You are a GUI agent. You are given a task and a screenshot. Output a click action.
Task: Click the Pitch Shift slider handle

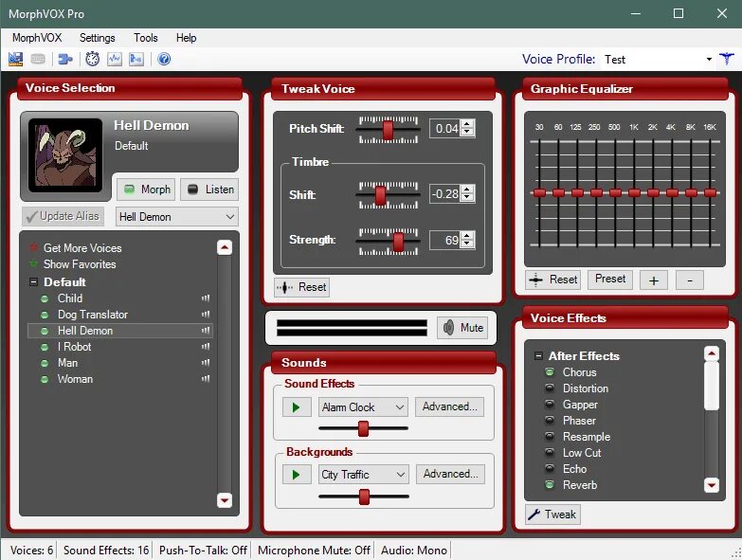pos(388,130)
